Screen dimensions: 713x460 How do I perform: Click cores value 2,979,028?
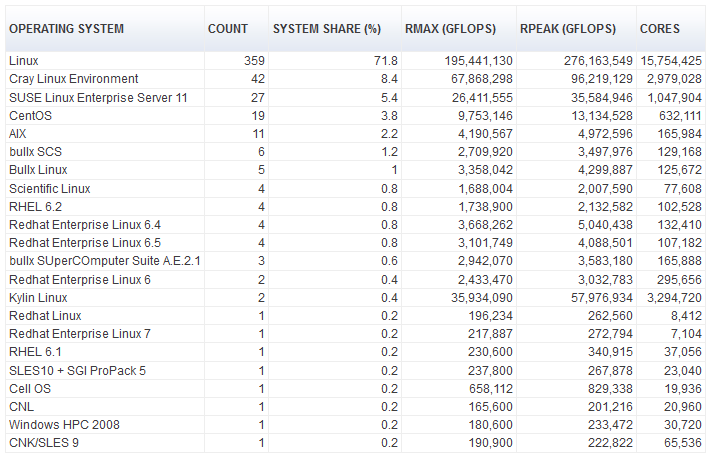[x=675, y=79]
